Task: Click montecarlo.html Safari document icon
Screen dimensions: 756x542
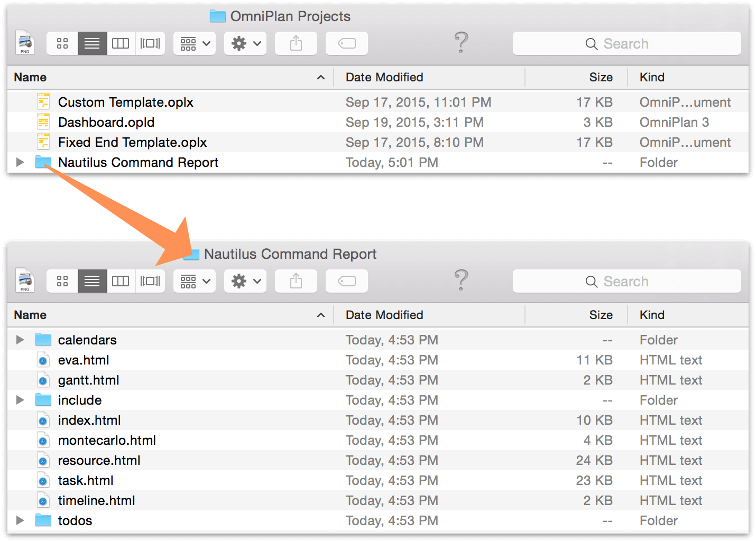Action: coord(43,440)
